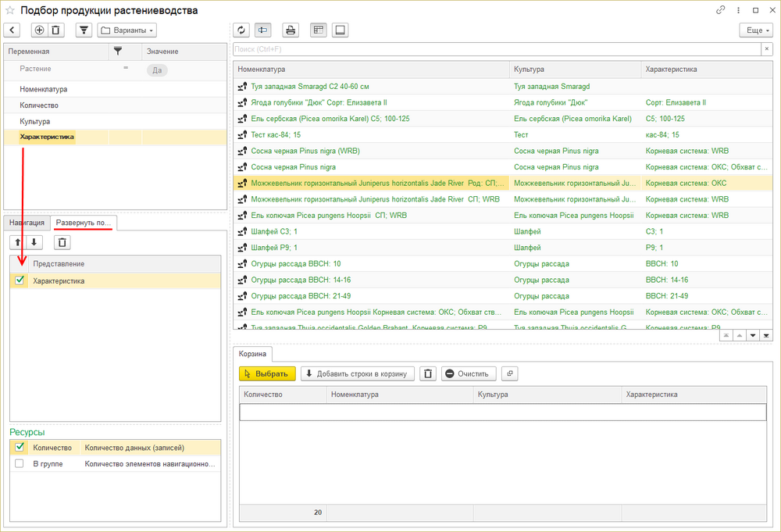Toggle the Количество resource checkbox
The height and width of the screenshot is (532, 781).
[20, 448]
